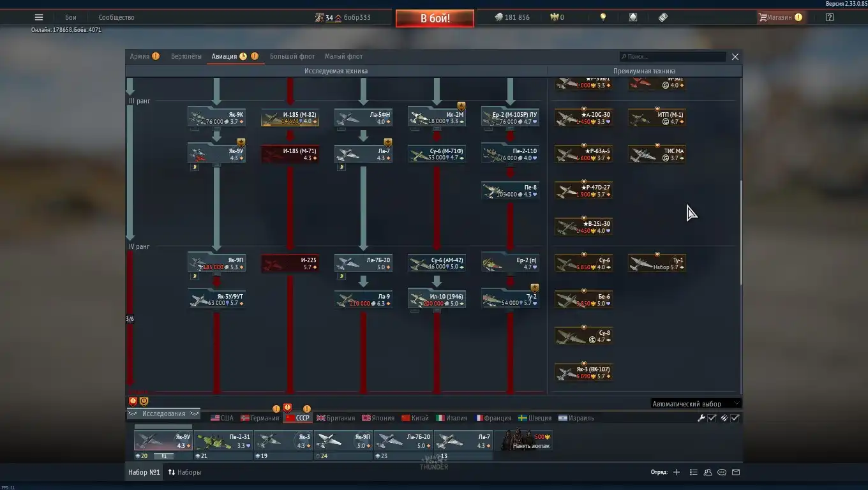Select Ла-7Б-20 in the crew slot bar

pyautogui.click(x=403, y=441)
